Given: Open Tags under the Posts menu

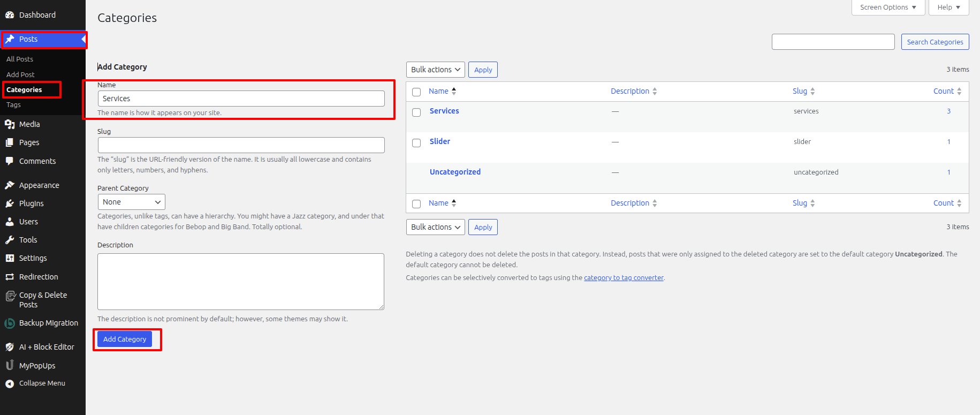Looking at the screenshot, I should (13, 105).
